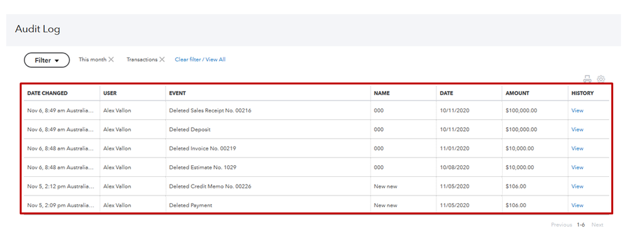644x242 pixels.
Task: Click the History column header
Action: pos(582,94)
